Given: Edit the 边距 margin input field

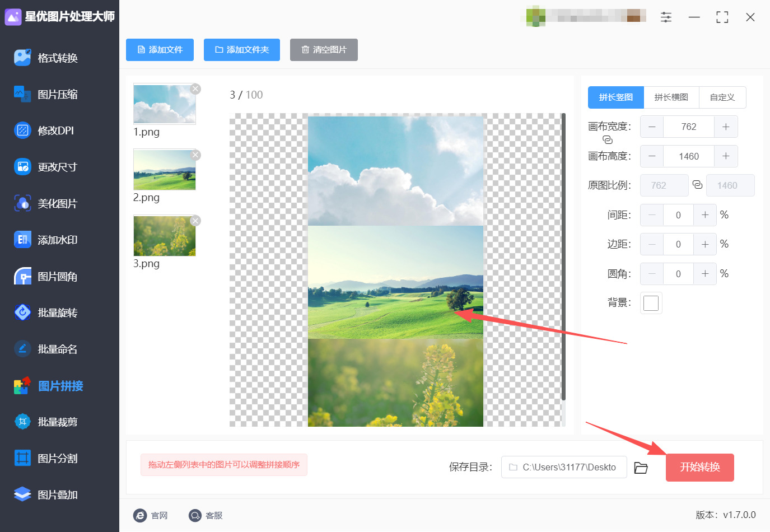Looking at the screenshot, I should pos(678,244).
